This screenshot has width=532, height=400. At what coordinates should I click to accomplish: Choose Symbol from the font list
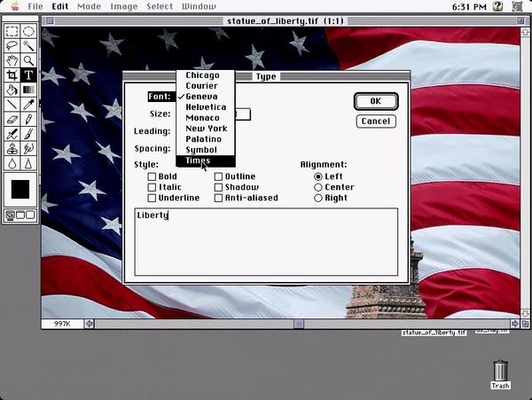coord(206,150)
